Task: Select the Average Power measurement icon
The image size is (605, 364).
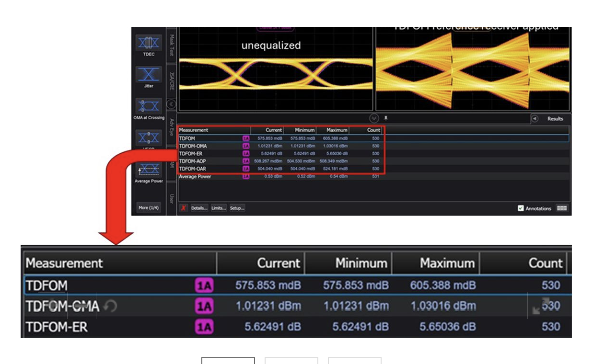Action: coord(149,170)
